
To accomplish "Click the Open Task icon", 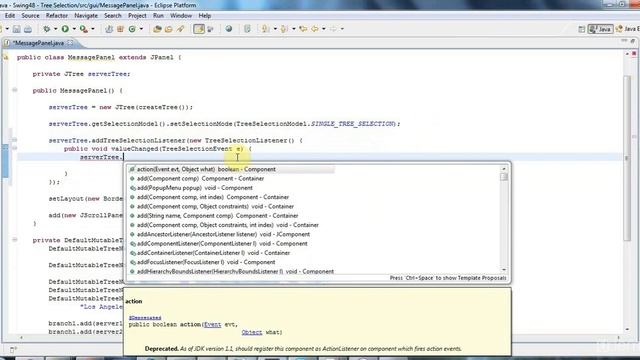I will pyautogui.click(x=169, y=29).
